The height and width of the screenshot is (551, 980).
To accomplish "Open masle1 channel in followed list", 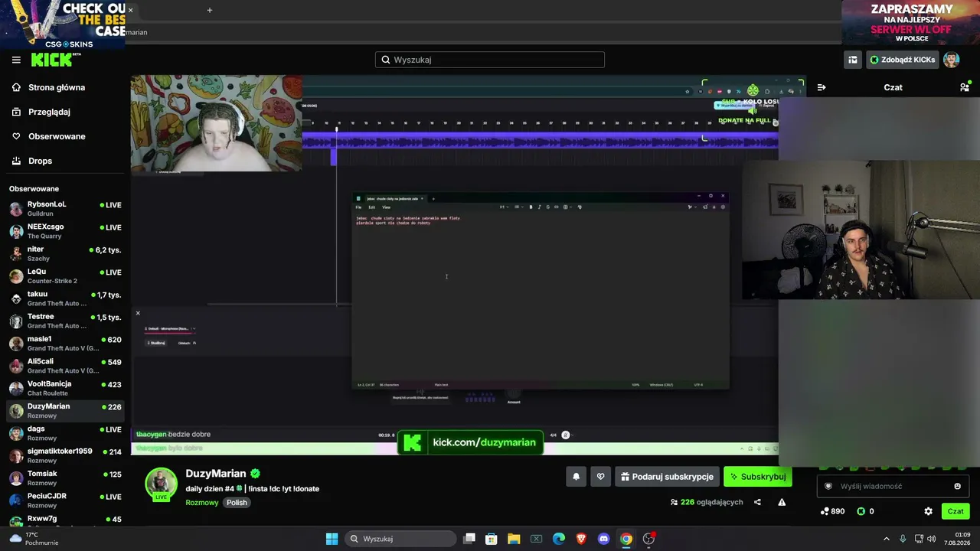I will (x=65, y=344).
